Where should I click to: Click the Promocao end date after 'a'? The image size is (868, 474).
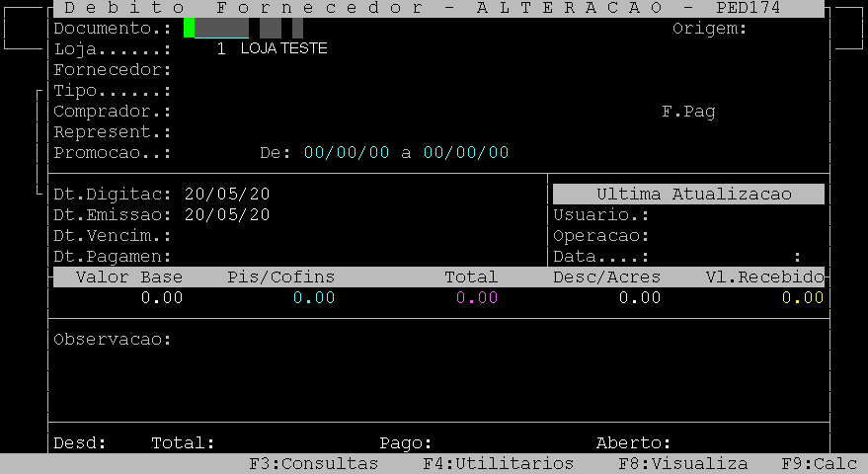click(x=466, y=153)
